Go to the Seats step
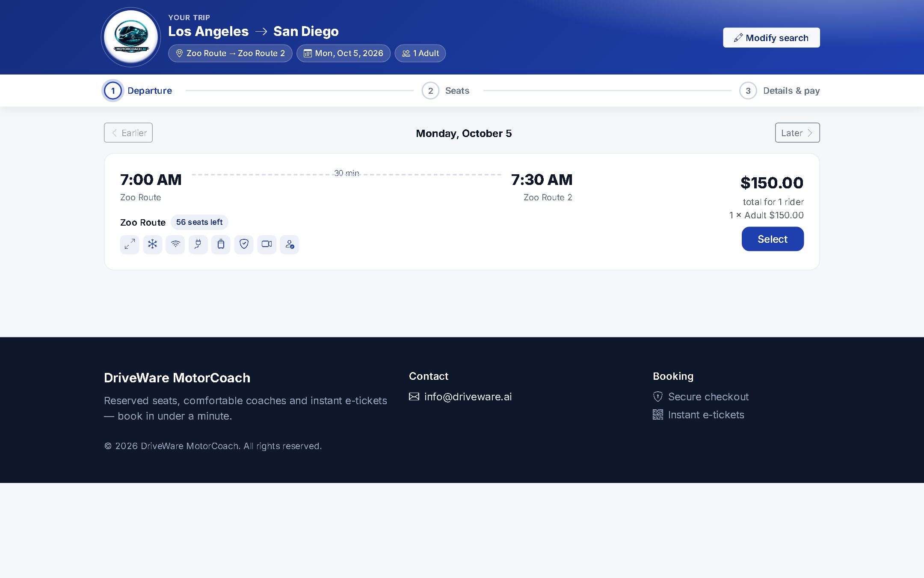This screenshot has height=578, width=924. point(445,91)
